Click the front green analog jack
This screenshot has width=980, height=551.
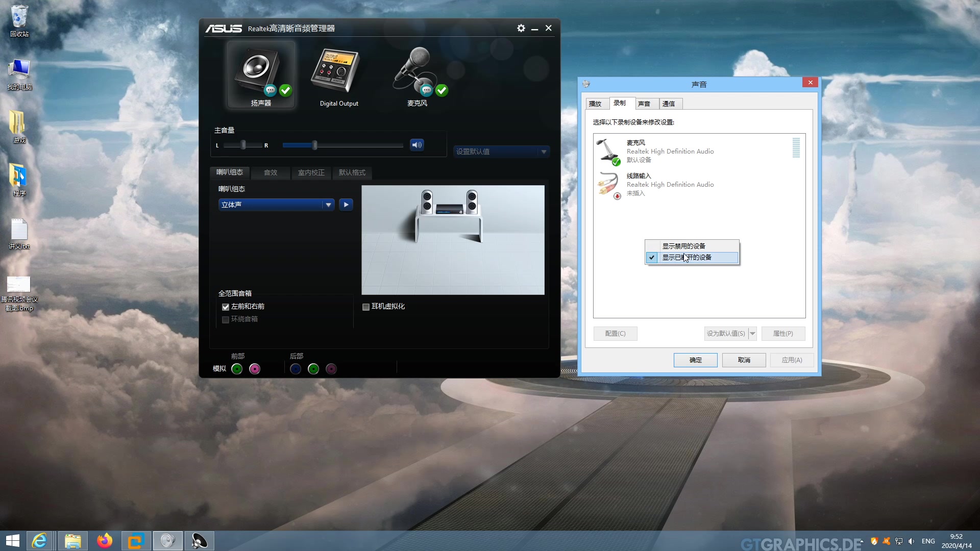[x=237, y=369]
